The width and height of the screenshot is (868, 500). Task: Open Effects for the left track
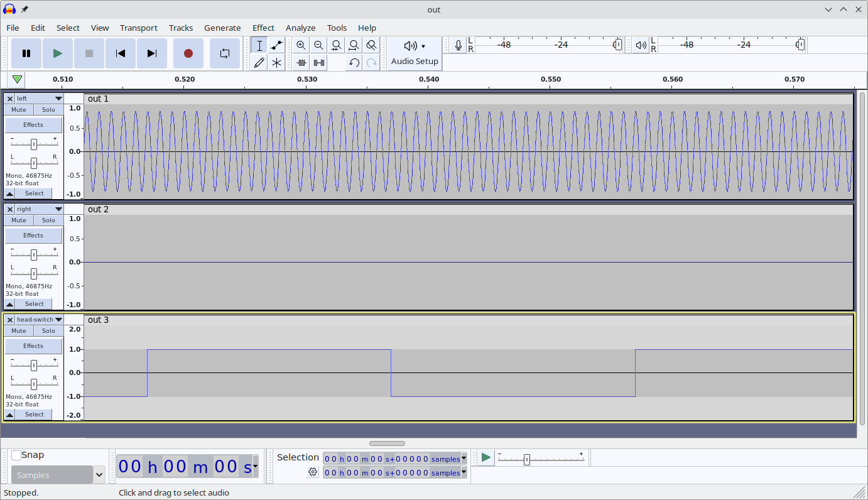(x=33, y=125)
